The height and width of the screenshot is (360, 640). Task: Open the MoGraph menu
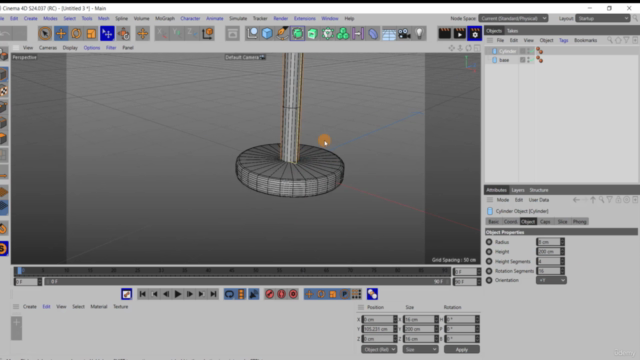pos(165,18)
